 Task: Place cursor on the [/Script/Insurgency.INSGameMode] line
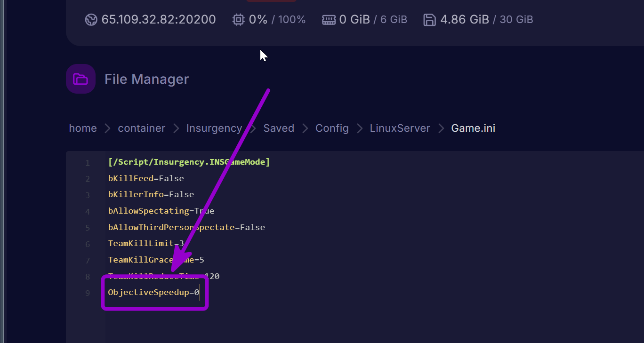coord(189,162)
